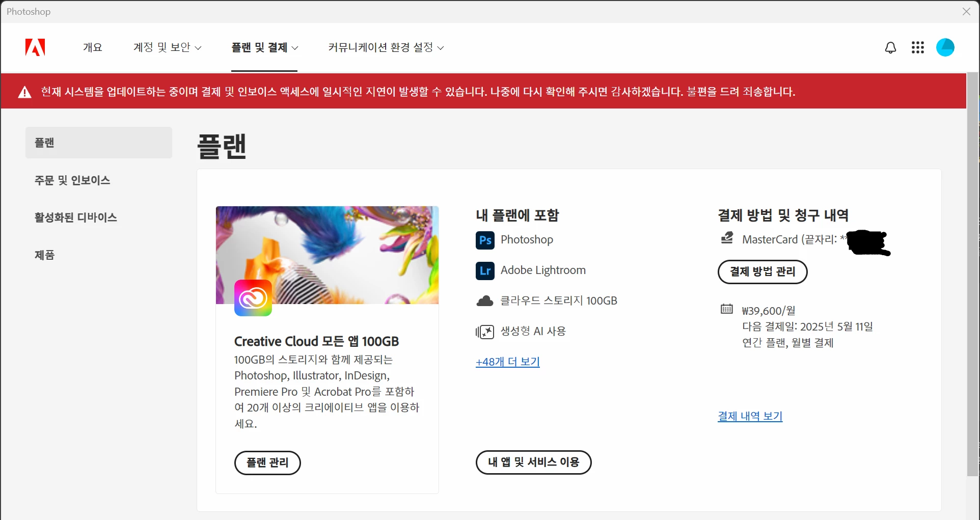Open 활성화된 디바이스 in sidebar
The image size is (980, 520).
coord(76,217)
